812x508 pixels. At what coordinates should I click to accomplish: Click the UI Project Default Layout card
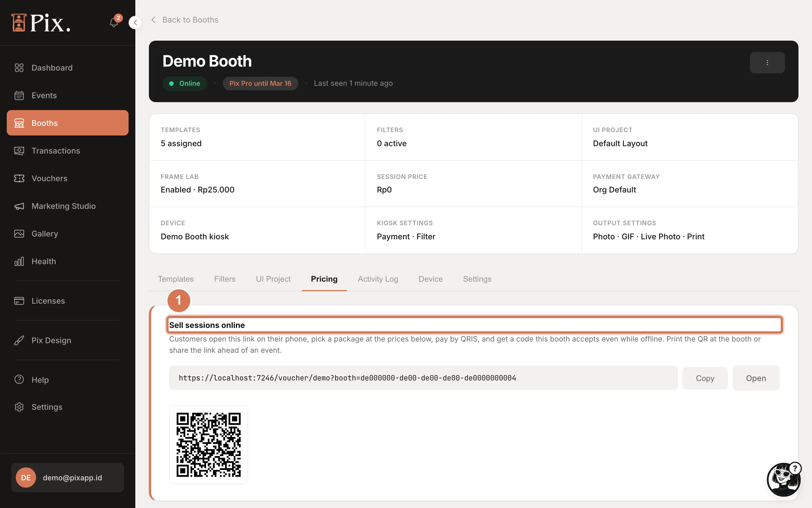point(690,137)
